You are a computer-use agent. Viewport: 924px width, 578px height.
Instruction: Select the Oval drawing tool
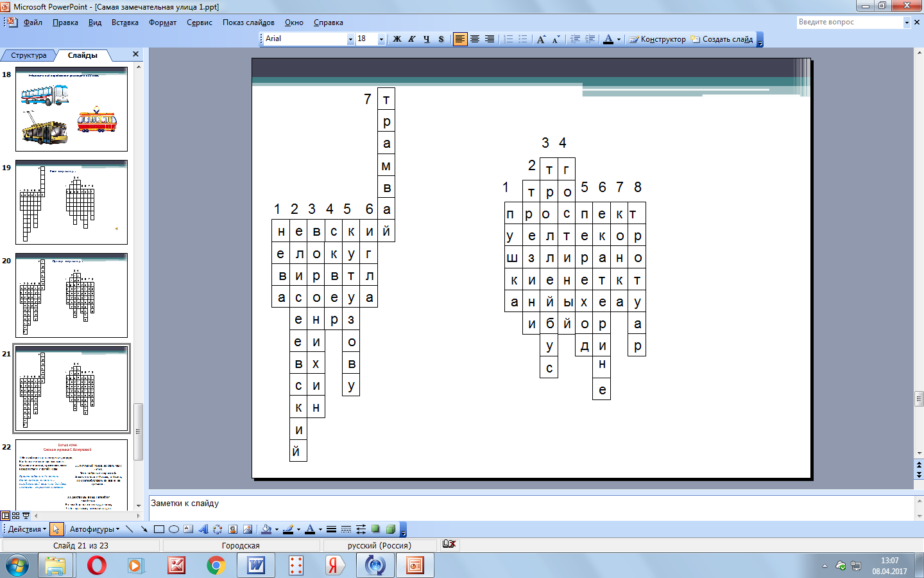pyautogui.click(x=173, y=529)
